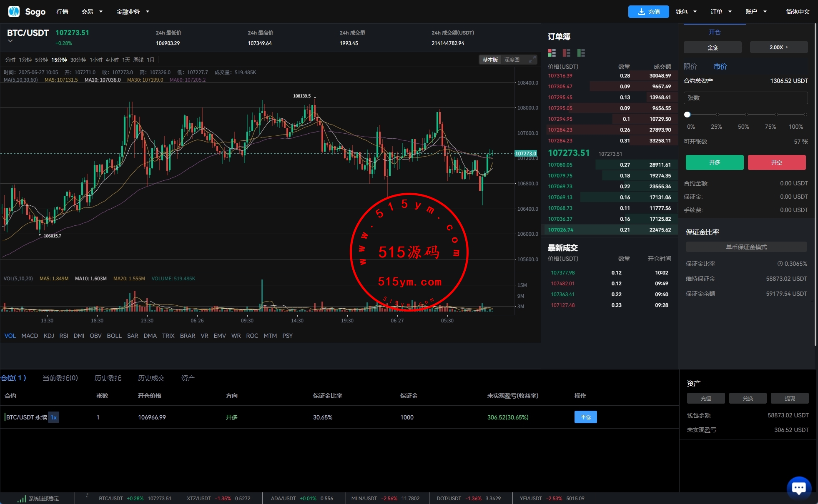Open the live chat support bubble
The height and width of the screenshot is (504, 818).
798,487
